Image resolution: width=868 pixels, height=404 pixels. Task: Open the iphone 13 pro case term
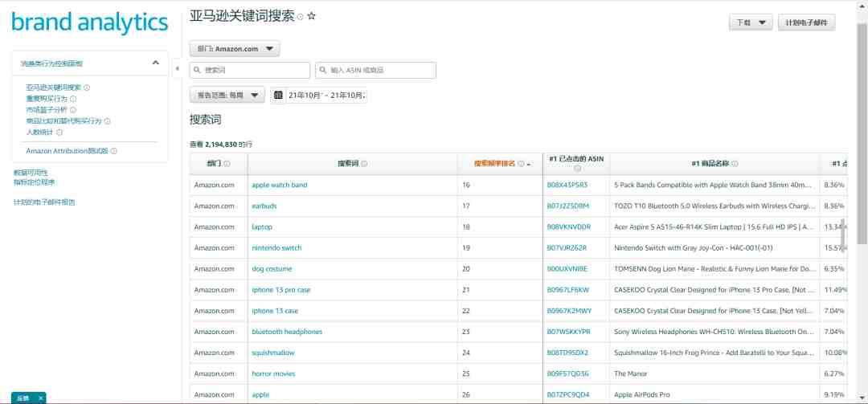click(x=281, y=290)
